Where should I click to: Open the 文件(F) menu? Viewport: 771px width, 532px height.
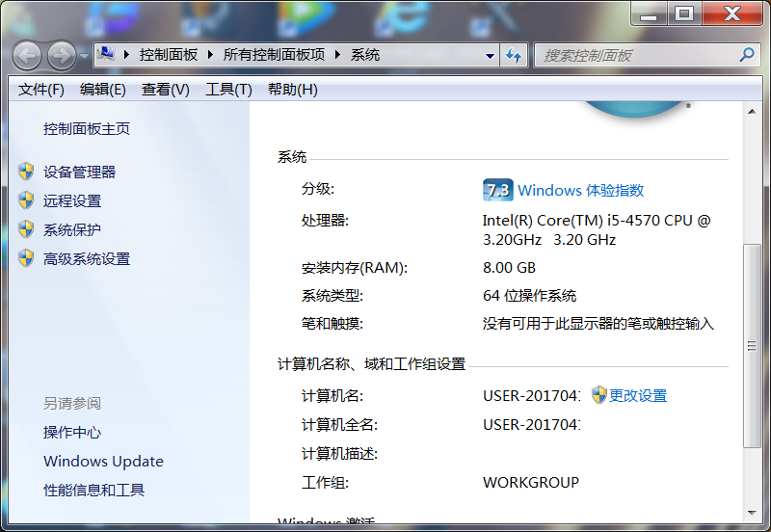click(41, 90)
